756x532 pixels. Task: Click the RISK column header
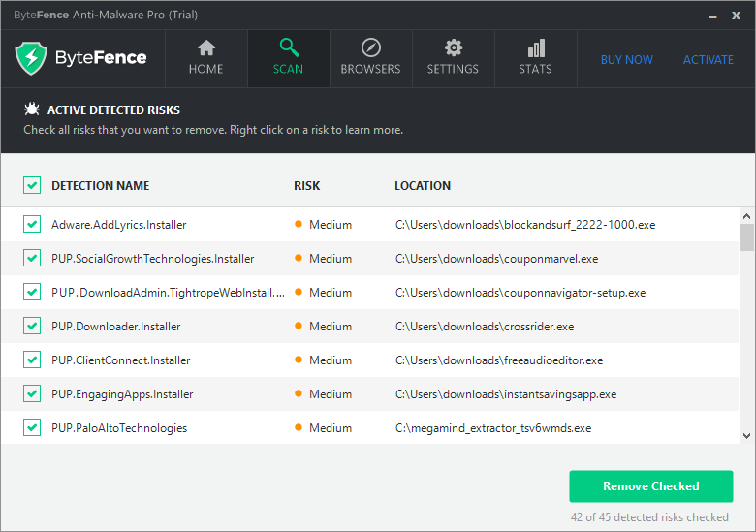point(306,185)
